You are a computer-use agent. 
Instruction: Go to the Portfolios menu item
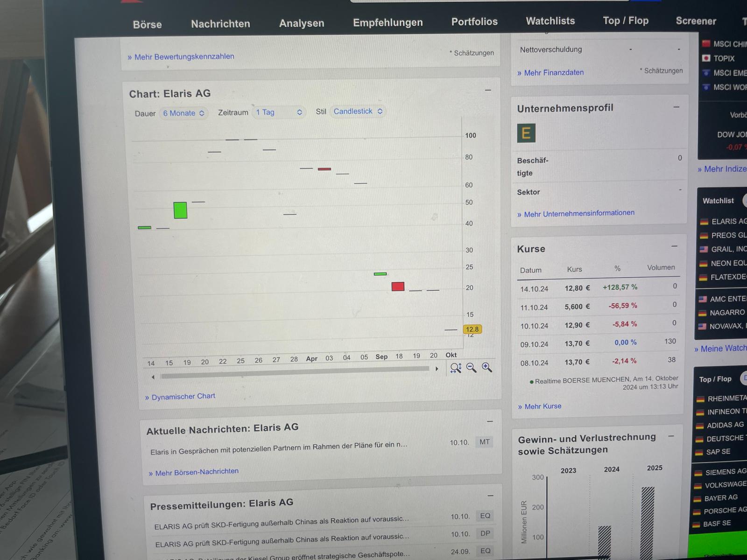pyautogui.click(x=474, y=22)
